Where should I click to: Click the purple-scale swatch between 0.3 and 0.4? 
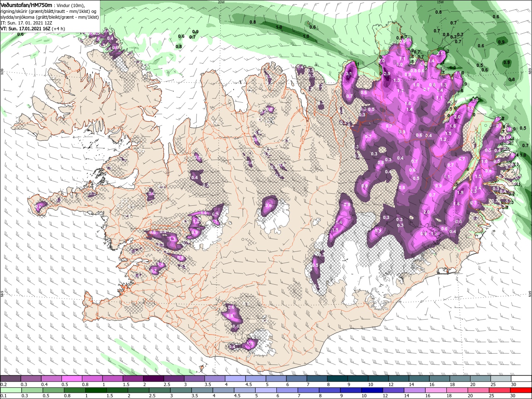click(31, 378)
